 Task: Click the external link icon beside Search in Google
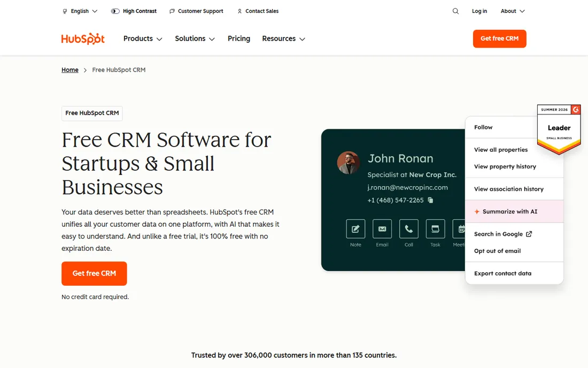pyautogui.click(x=529, y=234)
